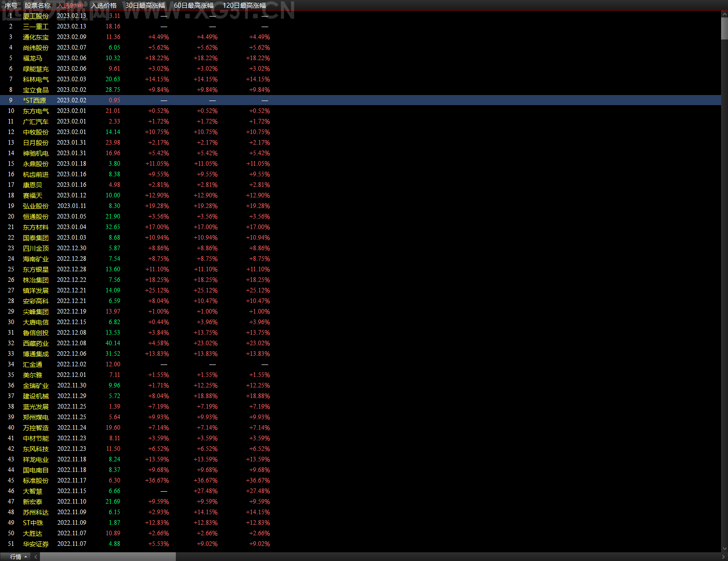
Task: Select the 标准股份 stock row
Action: (x=360, y=480)
